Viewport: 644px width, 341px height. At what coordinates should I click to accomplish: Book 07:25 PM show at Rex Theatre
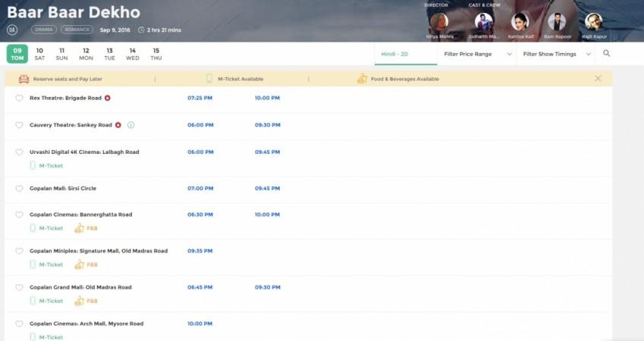[x=199, y=98]
